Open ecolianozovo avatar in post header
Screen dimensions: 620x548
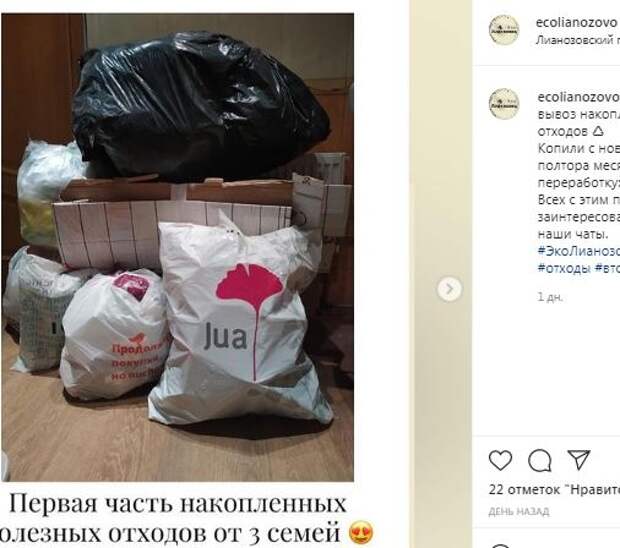(504, 30)
